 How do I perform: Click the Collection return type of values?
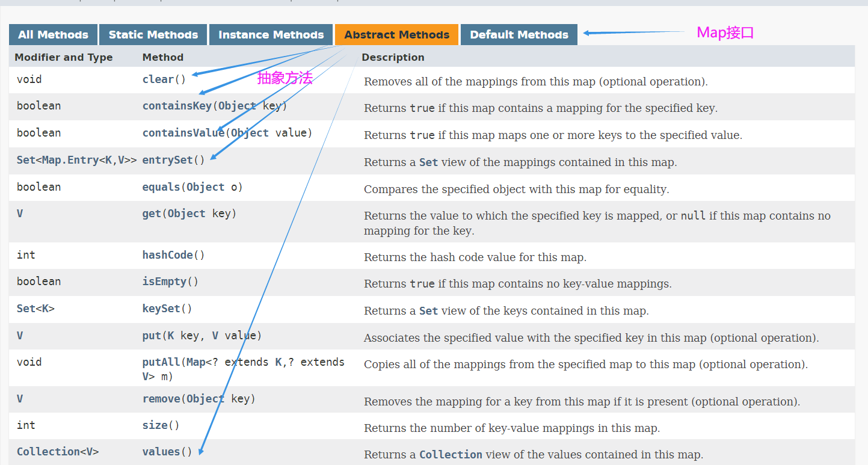48,452
